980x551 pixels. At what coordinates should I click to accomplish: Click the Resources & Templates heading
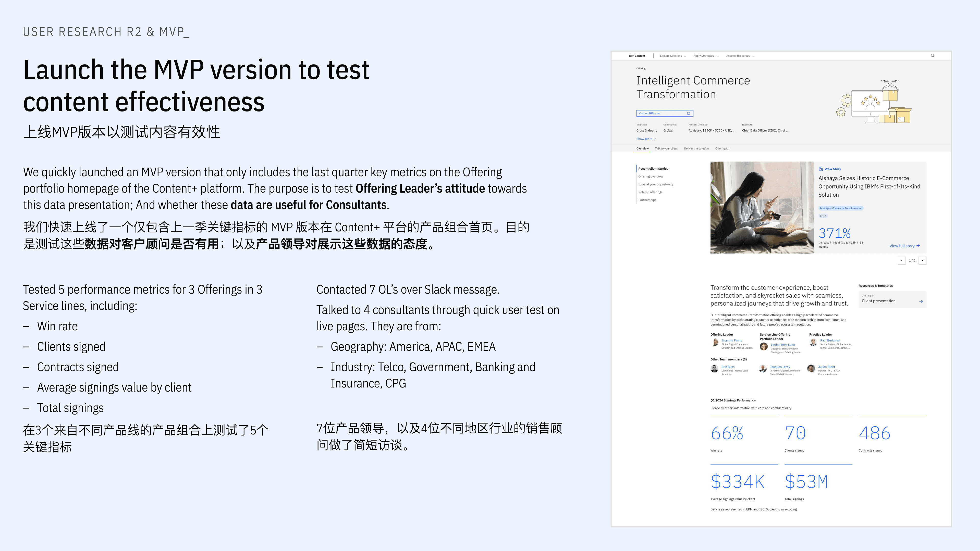click(875, 286)
